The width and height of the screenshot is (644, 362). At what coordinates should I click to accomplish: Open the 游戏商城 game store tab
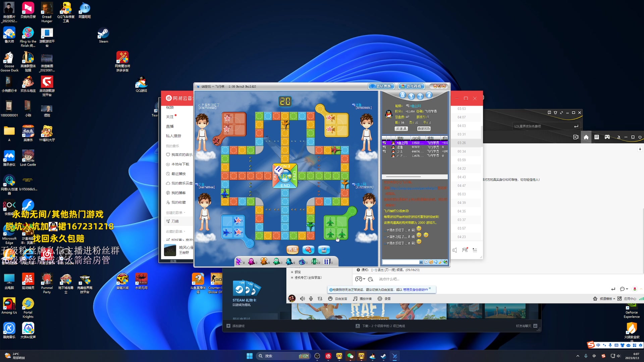(x=412, y=86)
